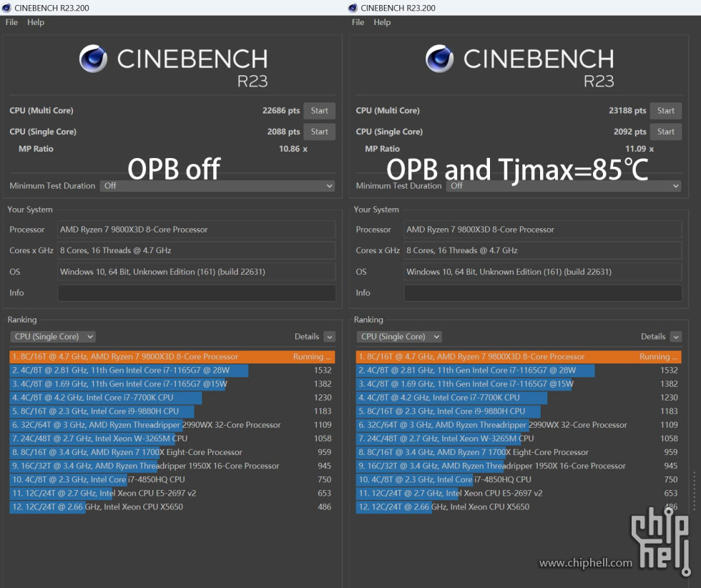Select the Threadripper 1950X row in right window
This screenshot has width=701, height=588.
(519, 466)
